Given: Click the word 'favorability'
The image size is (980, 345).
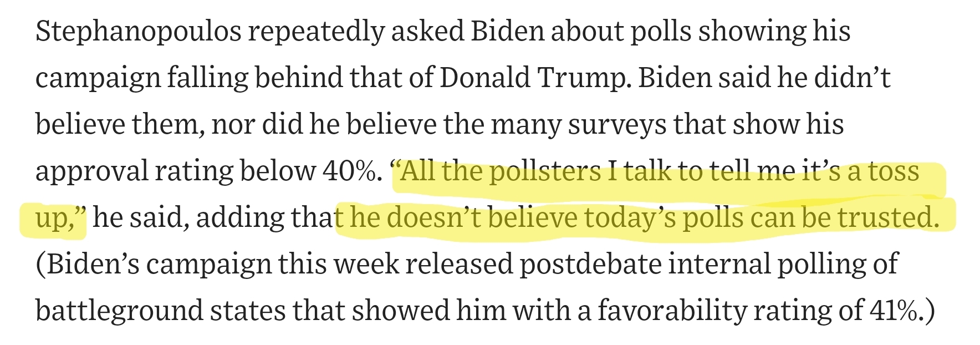Looking at the screenshot, I should [672, 311].
